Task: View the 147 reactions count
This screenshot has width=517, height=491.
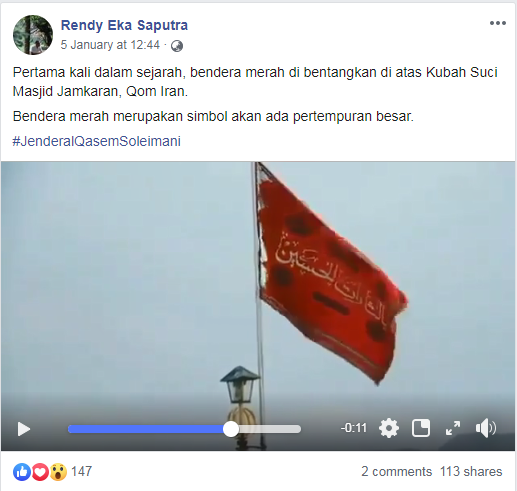Action: pos(81,472)
